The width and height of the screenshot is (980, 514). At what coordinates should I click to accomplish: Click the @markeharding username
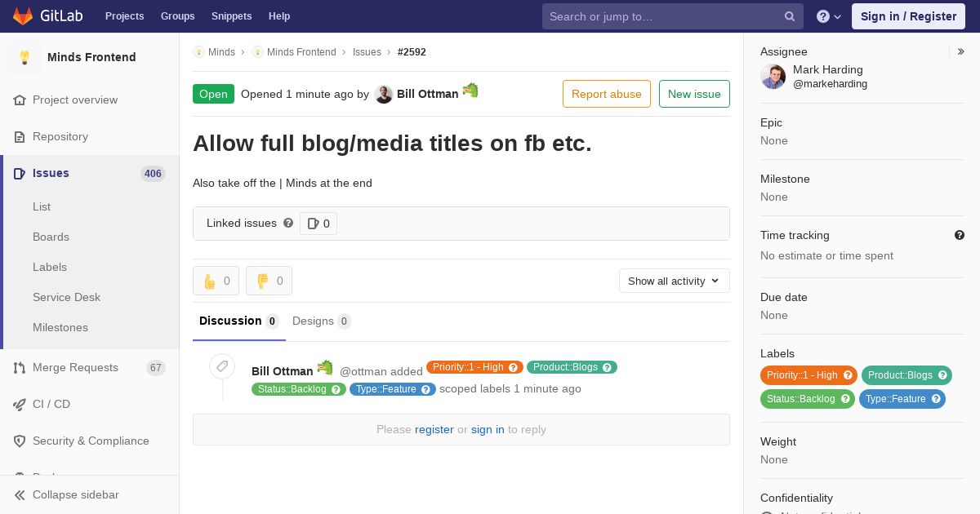(830, 84)
